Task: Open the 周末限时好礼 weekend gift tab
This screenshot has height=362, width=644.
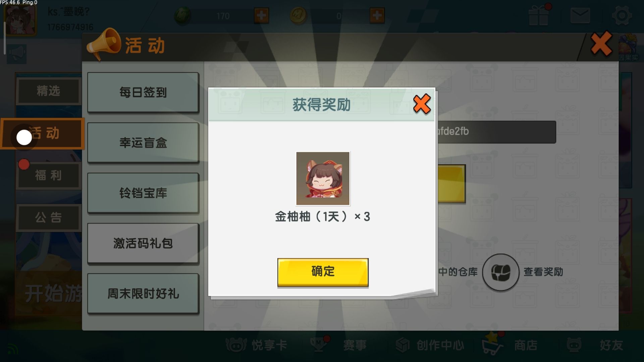Action: (x=143, y=293)
